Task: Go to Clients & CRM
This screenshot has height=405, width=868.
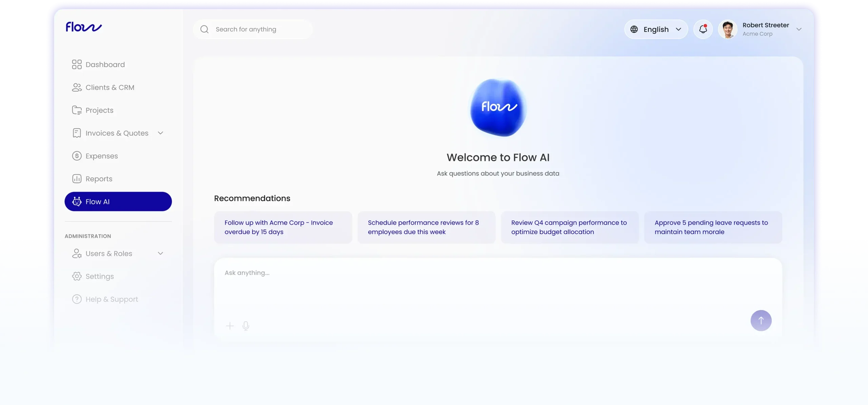Action: pos(110,87)
